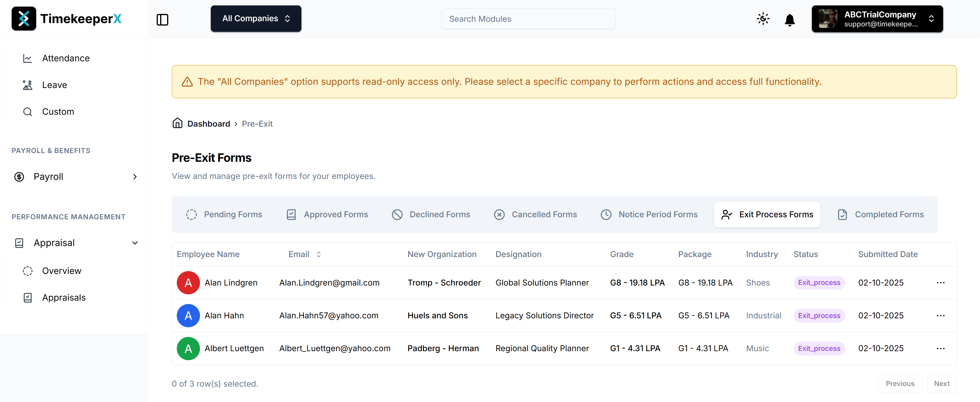Click Exit_process status badge for Alan Lindgren
The width and height of the screenshot is (980, 402).
tap(819, 283)
